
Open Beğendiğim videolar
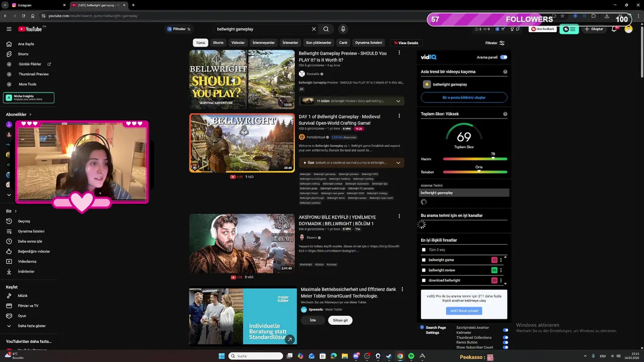click(34, 251)
